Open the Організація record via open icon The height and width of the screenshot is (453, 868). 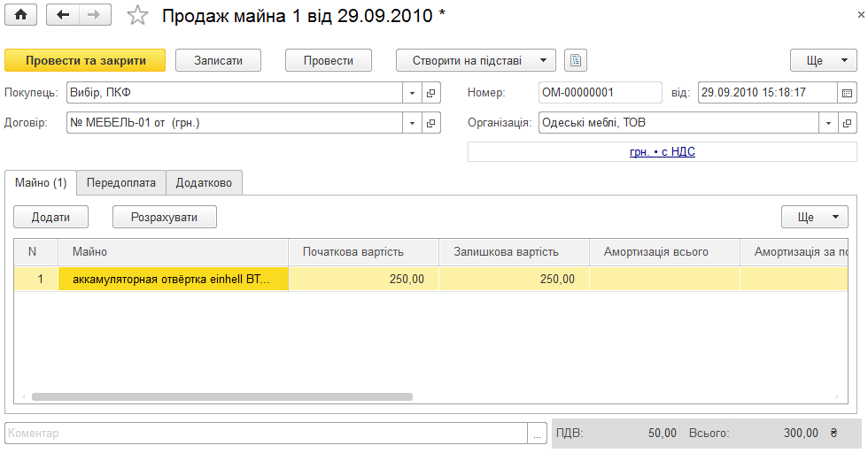[x=847, y=123]
